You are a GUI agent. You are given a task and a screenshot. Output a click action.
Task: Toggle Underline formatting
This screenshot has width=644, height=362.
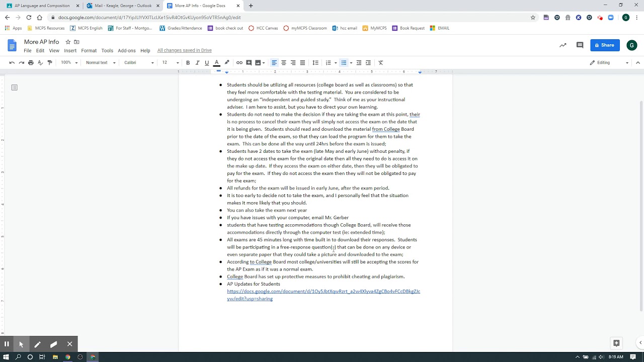point(207,62)
